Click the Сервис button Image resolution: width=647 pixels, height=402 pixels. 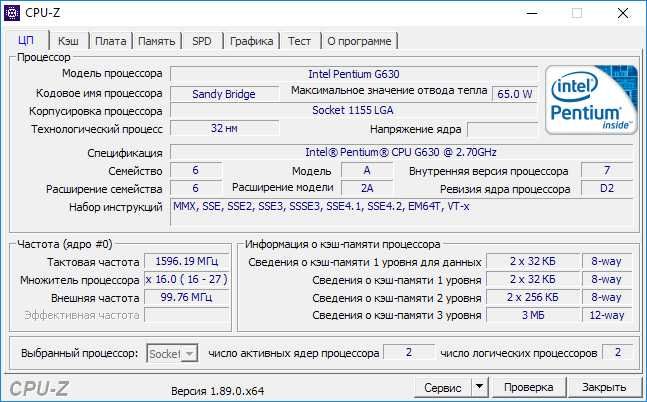443,388
